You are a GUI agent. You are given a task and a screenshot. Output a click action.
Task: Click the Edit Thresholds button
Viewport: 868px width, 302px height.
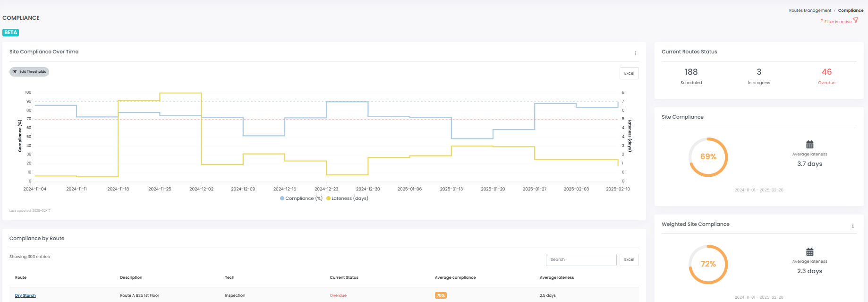pos(29,72)
